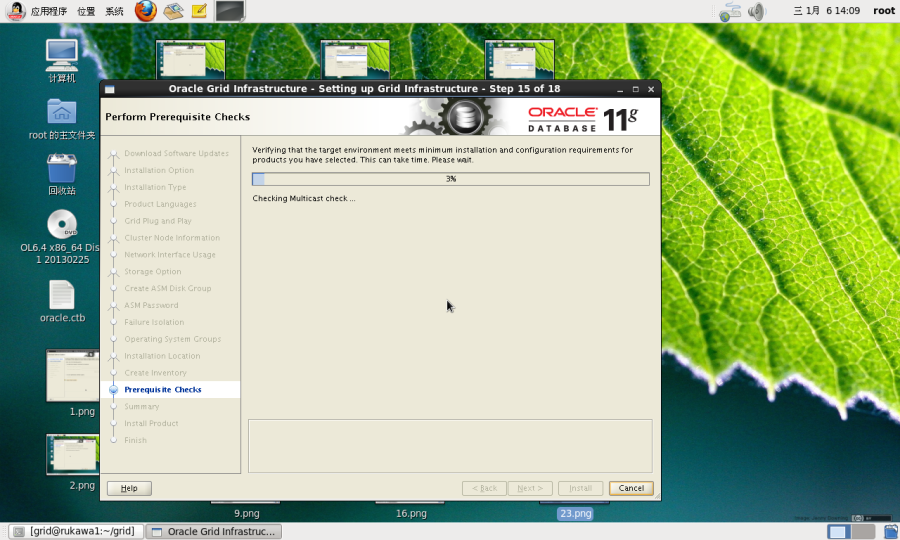
Task: Open the notes icon in top panel
Action: pyautogui.click(x=199, y=11)
